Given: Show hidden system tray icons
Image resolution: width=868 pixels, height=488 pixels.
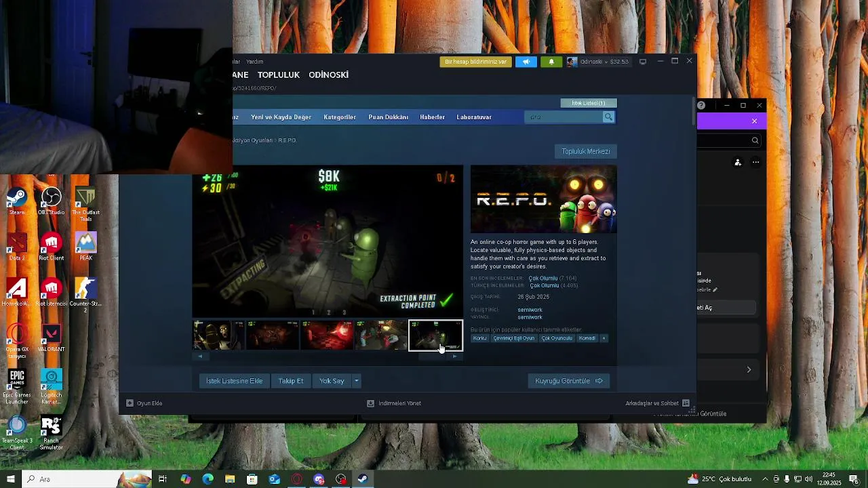Looking at the screenshot, I should tap(765, 479).
